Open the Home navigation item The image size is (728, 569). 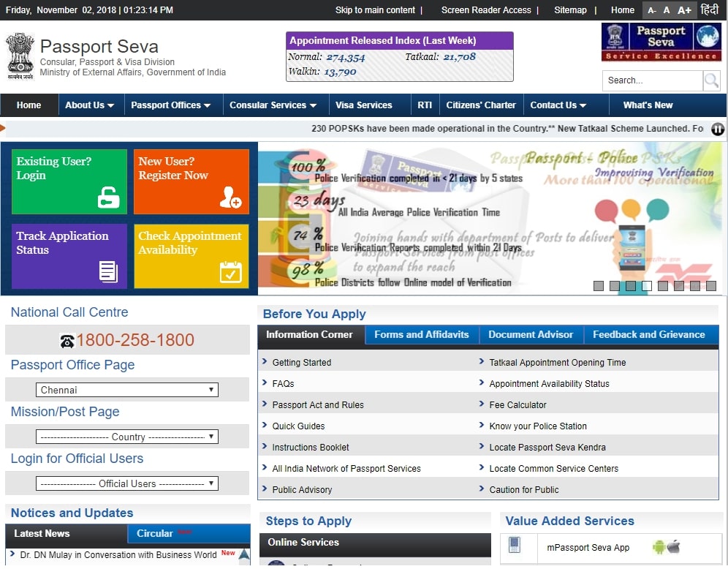[x=29, y=105]
